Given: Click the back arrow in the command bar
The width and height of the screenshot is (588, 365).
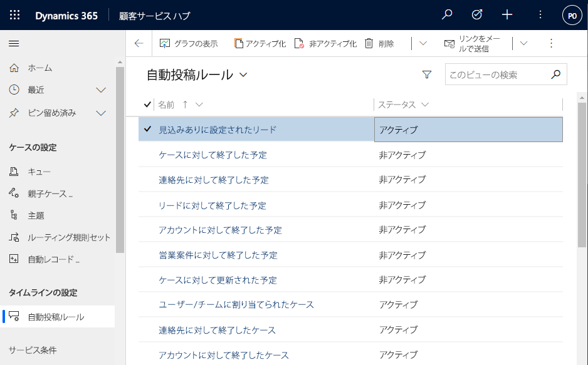Looking at the screenshot, I should [x=139, y=43].
